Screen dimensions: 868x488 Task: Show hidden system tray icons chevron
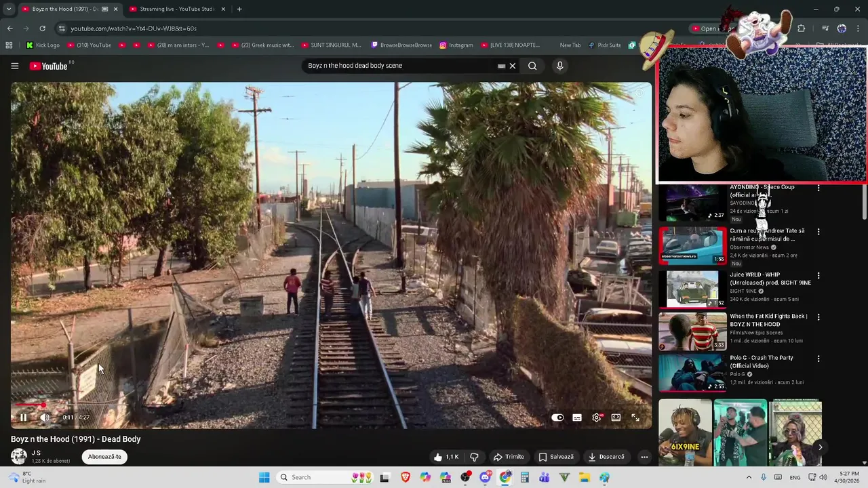click(x=749, y=477)
